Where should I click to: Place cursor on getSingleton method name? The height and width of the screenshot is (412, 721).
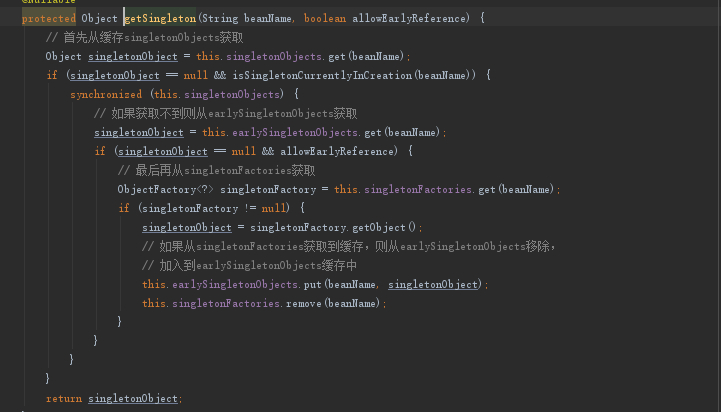point(160,18)
